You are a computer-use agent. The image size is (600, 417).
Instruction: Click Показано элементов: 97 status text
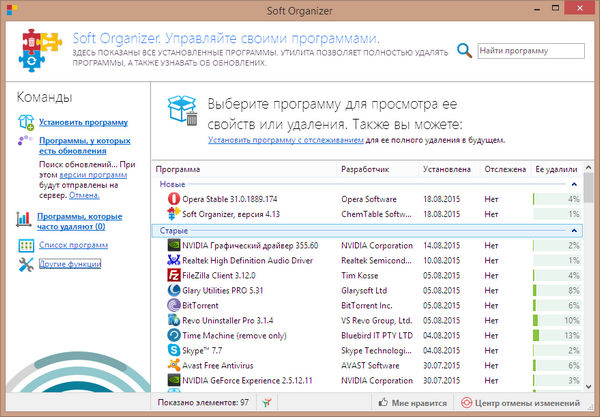(x=203, y=402)
